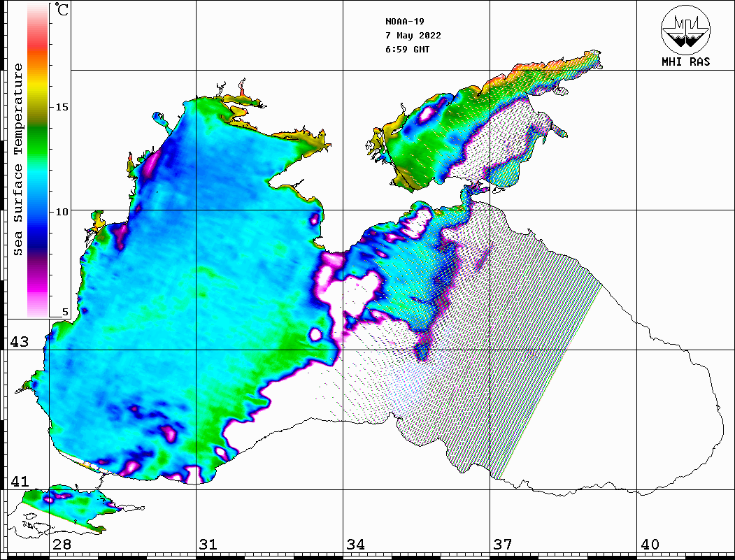This screenshot has width=735, height=560.
Task: Click longitude label '31'
Action: pos(208,544)
